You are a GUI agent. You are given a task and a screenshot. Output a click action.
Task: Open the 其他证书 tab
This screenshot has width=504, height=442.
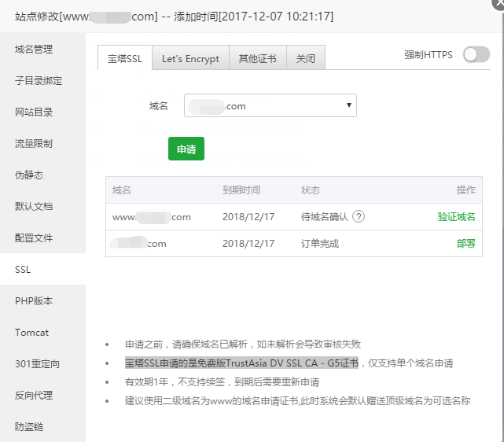[x=257, y=58]
